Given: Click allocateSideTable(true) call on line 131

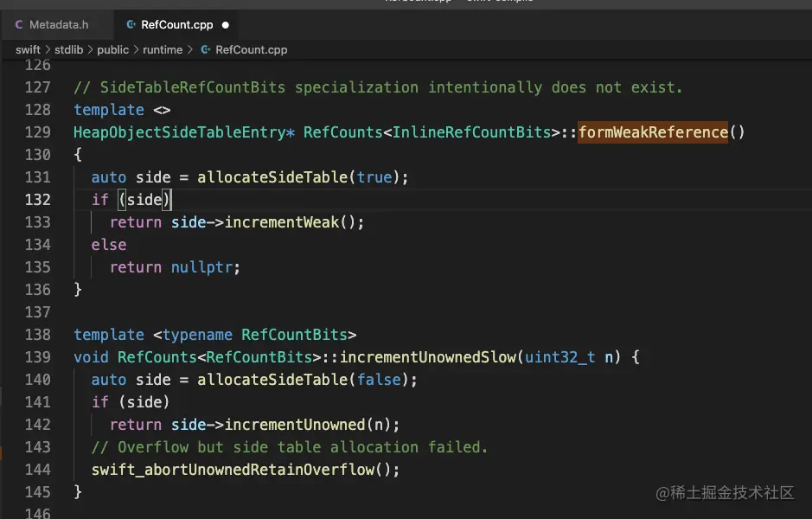Looking at the screenshot, I should pyautogui.click(x=297, y=177).
